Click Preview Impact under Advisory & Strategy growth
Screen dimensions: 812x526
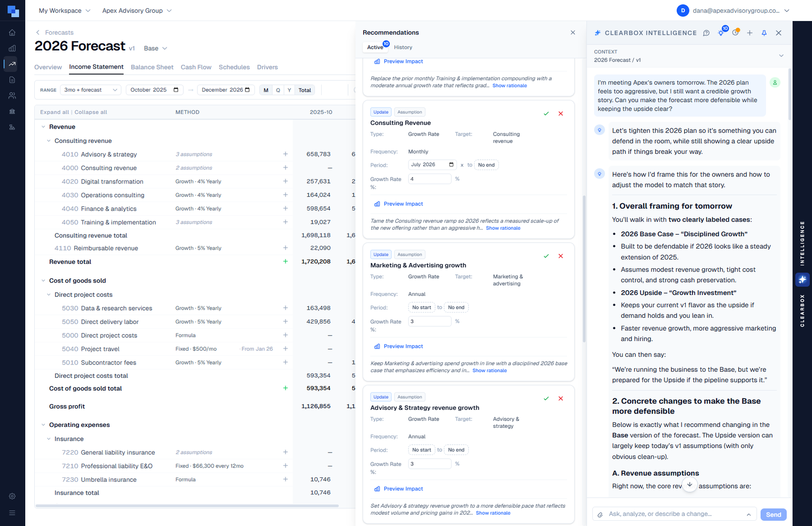(x=398, y=489)
